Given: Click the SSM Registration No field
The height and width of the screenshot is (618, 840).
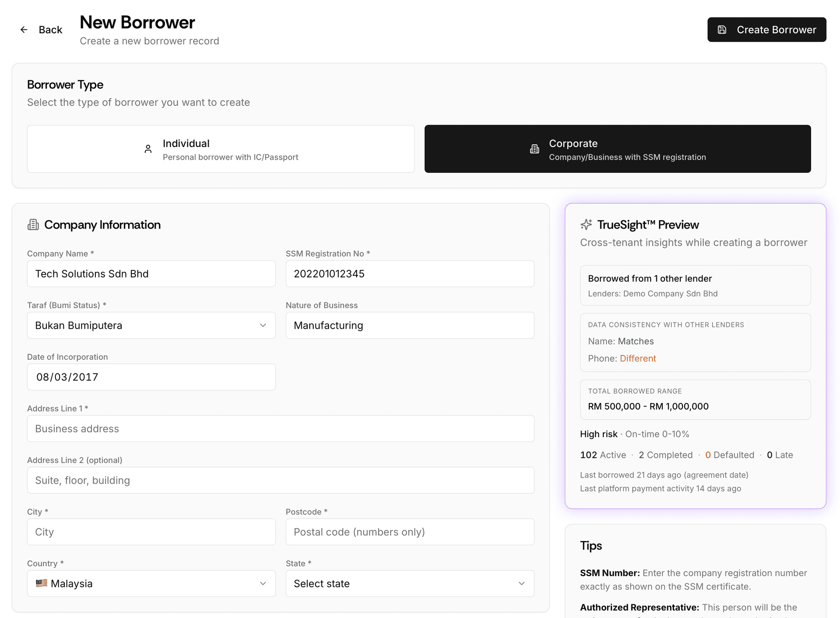Looking at the screenshot, I should tap(409, 274).
